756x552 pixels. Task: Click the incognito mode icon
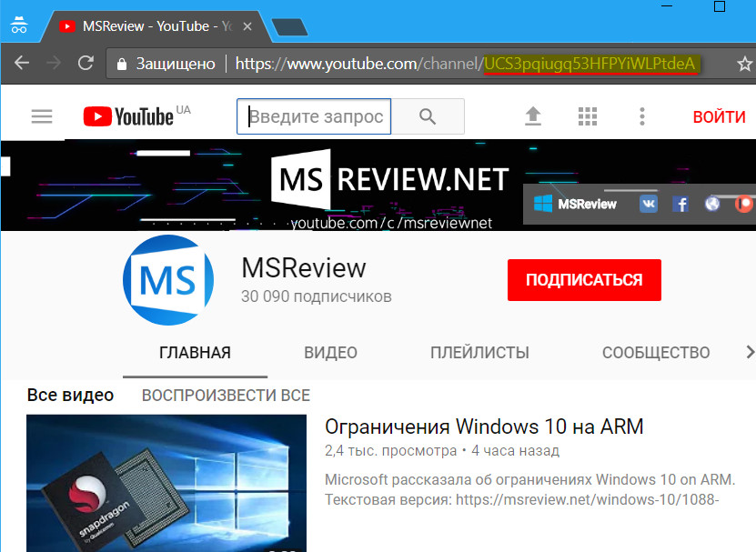coord(19,25)
